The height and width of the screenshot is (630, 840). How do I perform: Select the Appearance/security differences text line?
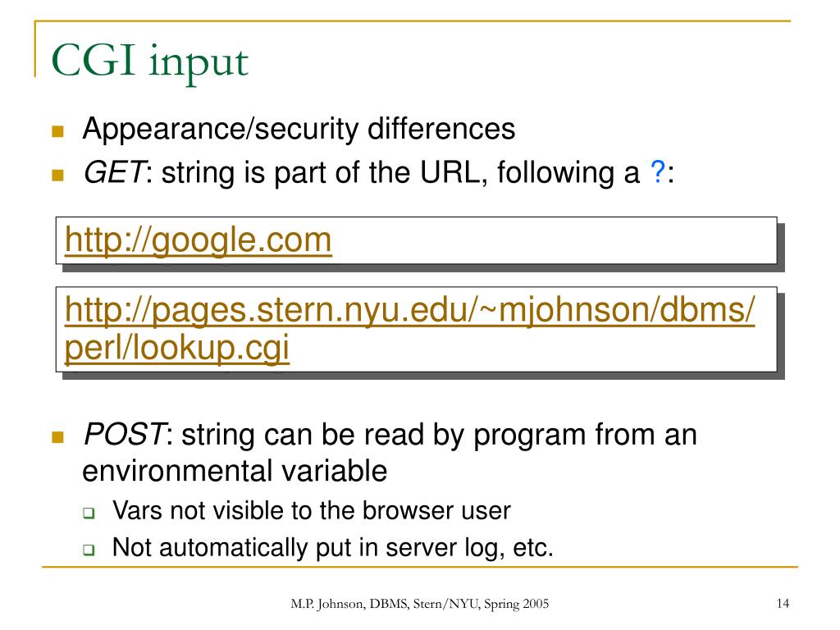pyautogui.click(x=299, y=130)
